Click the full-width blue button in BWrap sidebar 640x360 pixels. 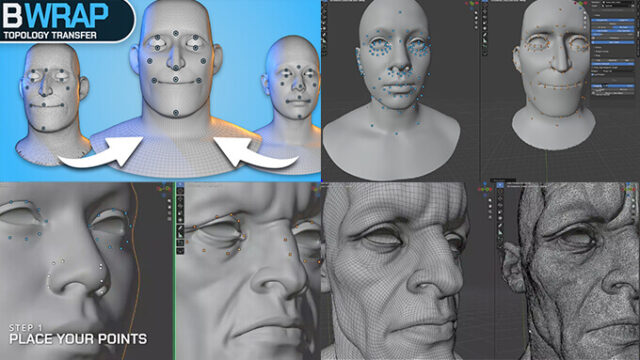(x=613, y=42)
